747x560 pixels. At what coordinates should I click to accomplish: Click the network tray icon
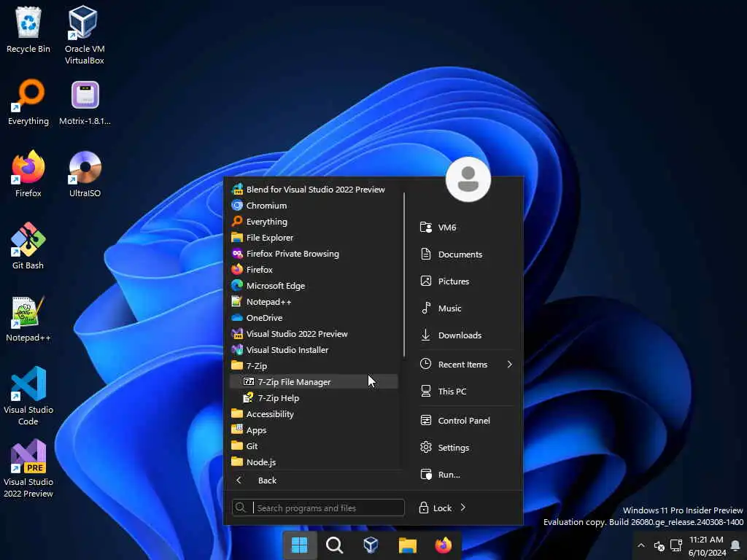[676, 545]
